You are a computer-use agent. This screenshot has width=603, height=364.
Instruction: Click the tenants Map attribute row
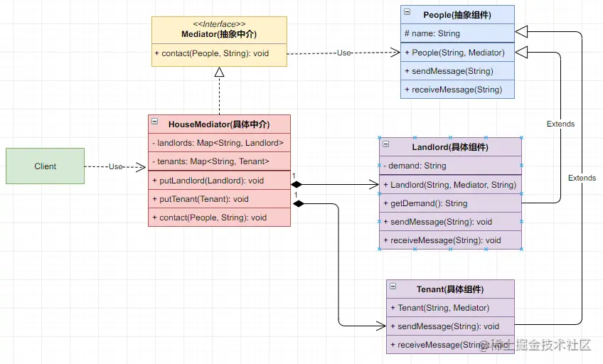[219, 161]
